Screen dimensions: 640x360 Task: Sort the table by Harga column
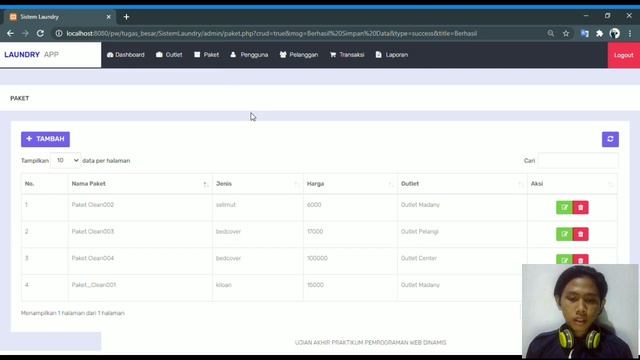point(350,184)
